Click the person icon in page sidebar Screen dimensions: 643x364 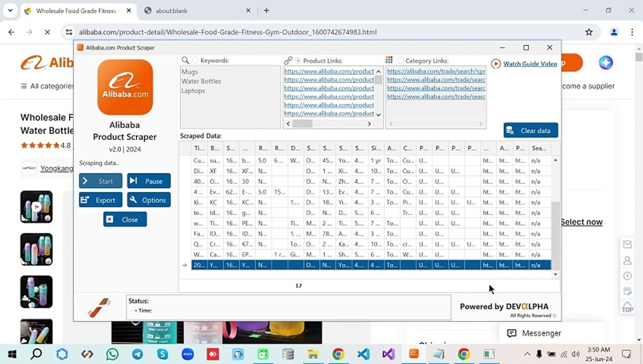pyautogui.click(x=627, y=260)
